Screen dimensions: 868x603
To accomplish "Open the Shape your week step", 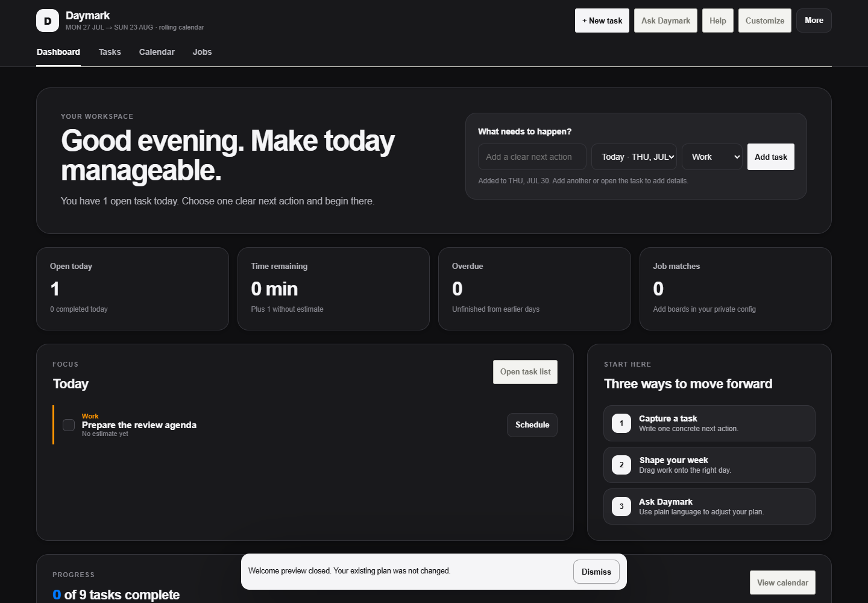I will pos(709,465).
